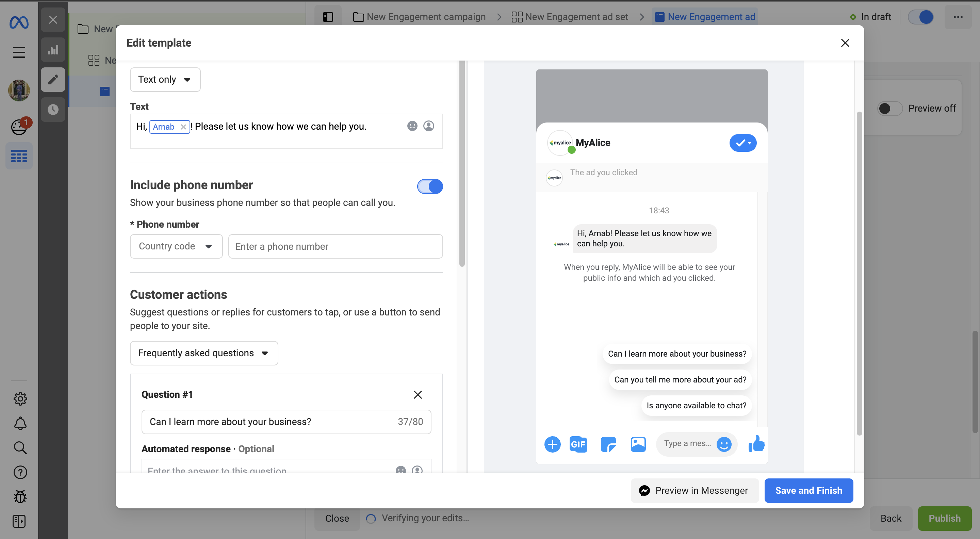Open the Frequently asked questions dropdown
This screenshot has width=980, height=539.
[x=203, y=353]
